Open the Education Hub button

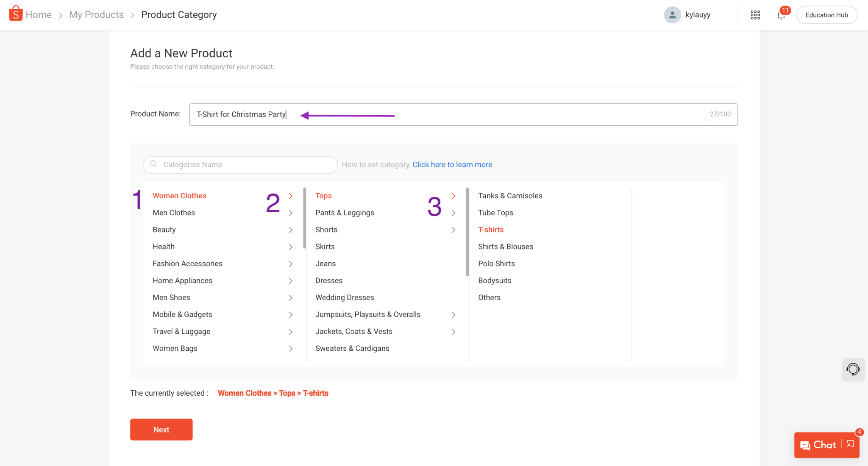(x=826, y=15)
